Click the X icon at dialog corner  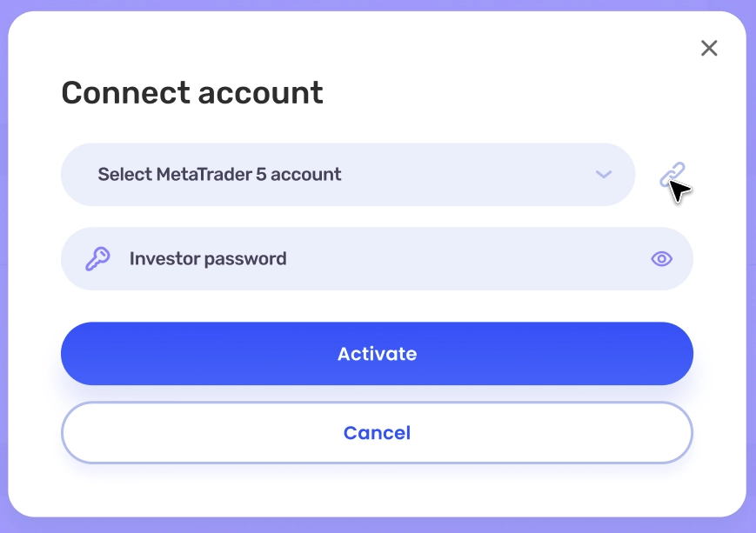pos(709,49)
